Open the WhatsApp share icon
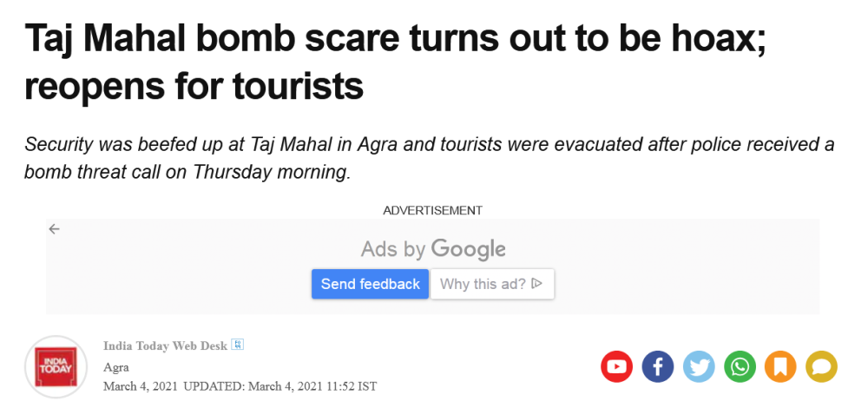This screenshot has height=408, width=868. point(740,366)
